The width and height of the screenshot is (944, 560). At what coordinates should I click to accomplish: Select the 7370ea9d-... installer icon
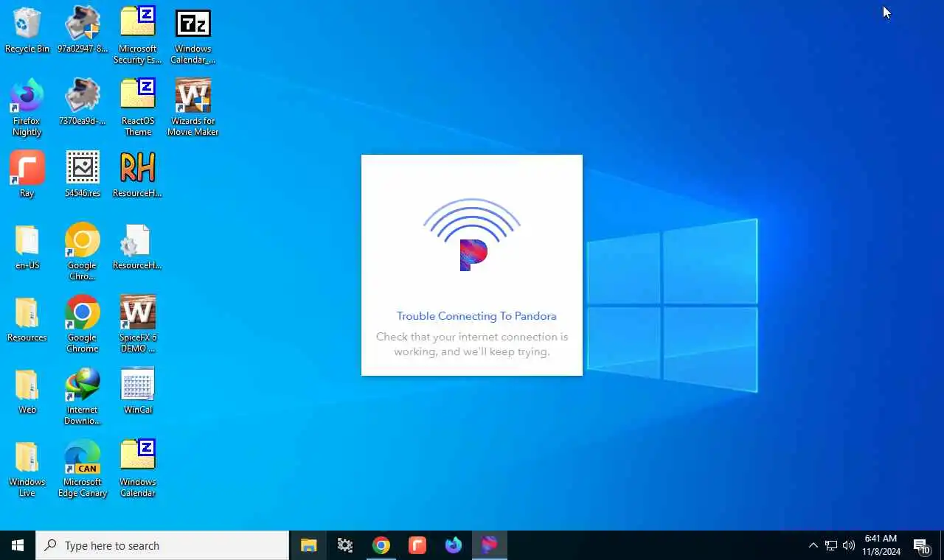(x=83, y=103)
